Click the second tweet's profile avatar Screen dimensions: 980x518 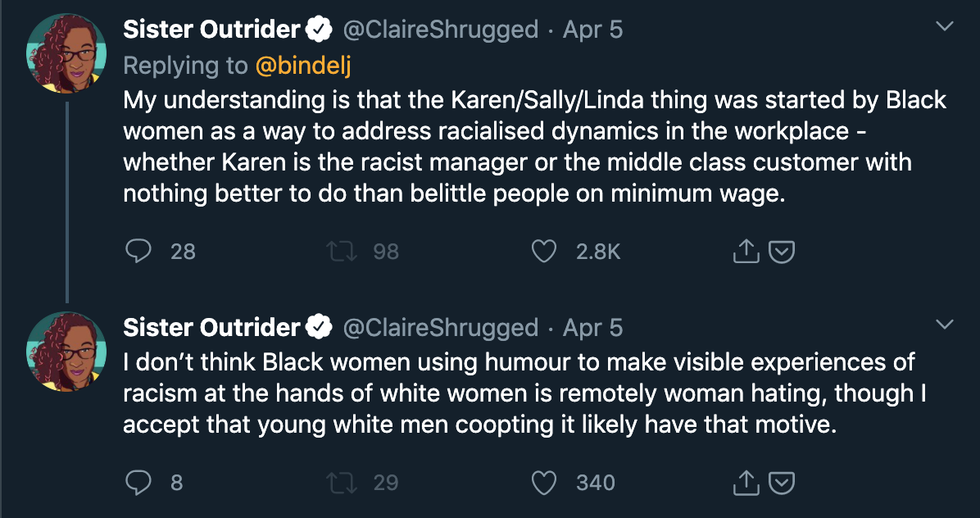click(66, 352)
